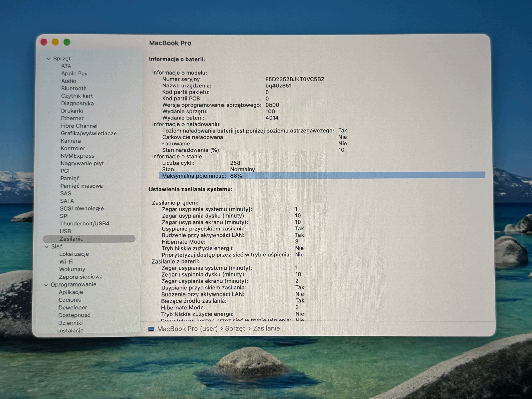The width and height of the screenshot is (532, 399).
Task: Select firmware version value 0b00
Action: coord(272,105)
